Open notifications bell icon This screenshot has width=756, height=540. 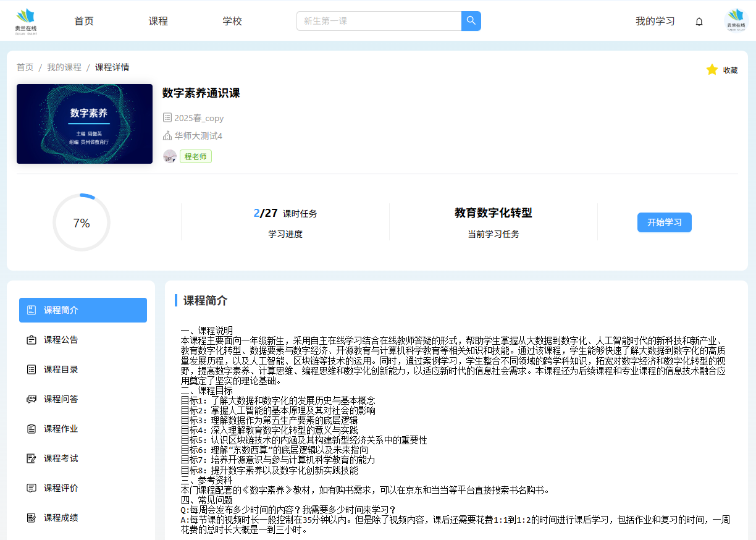click(699, 22)
